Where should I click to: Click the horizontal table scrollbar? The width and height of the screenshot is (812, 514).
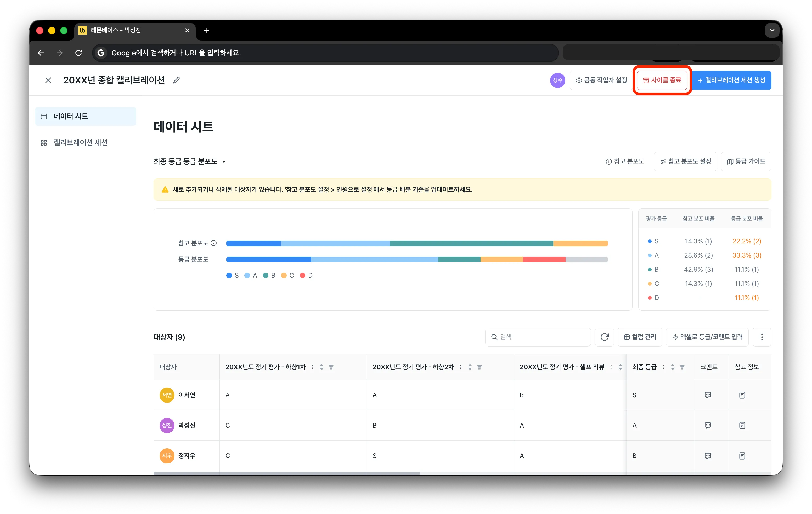(287, 473)
